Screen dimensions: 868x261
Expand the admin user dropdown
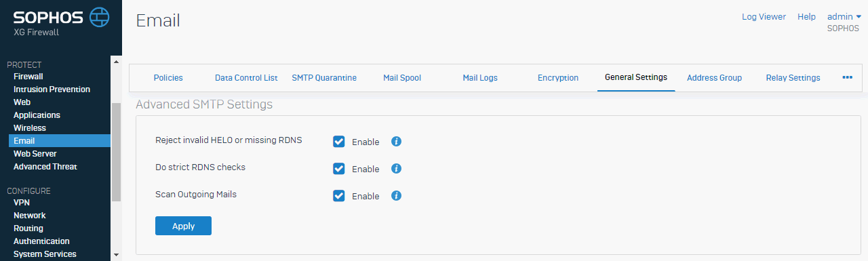click(844, 16)
